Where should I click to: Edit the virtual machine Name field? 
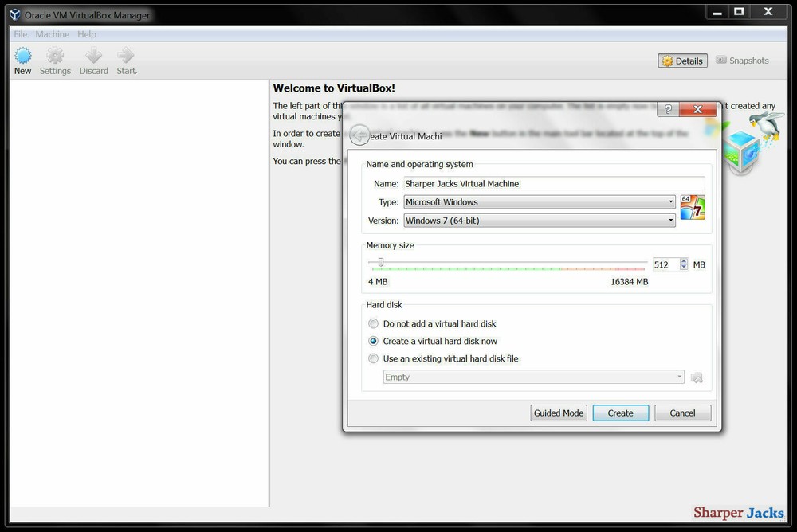(x=555, y=183)
